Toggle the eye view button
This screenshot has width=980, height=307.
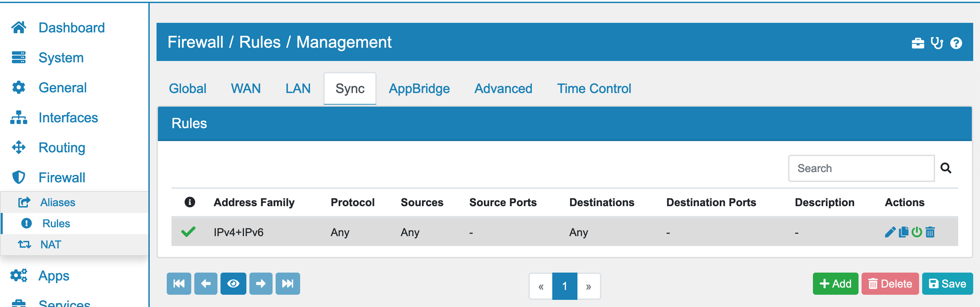point(233,284)
